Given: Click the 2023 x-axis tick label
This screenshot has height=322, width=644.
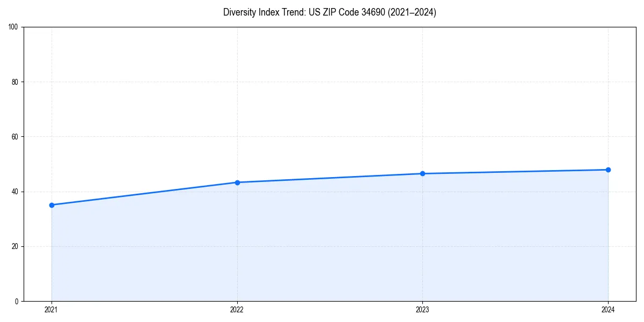Looking at the screenshot, I should point(422,310).
